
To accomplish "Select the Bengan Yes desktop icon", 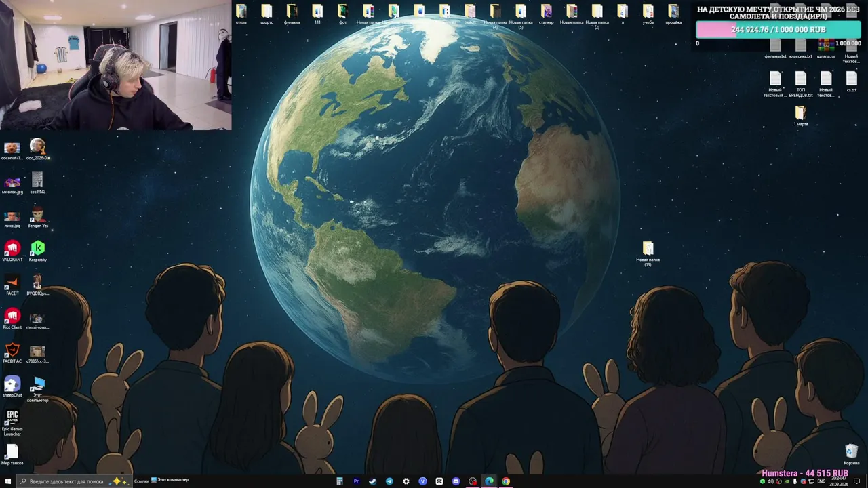I will pos(38,218).
